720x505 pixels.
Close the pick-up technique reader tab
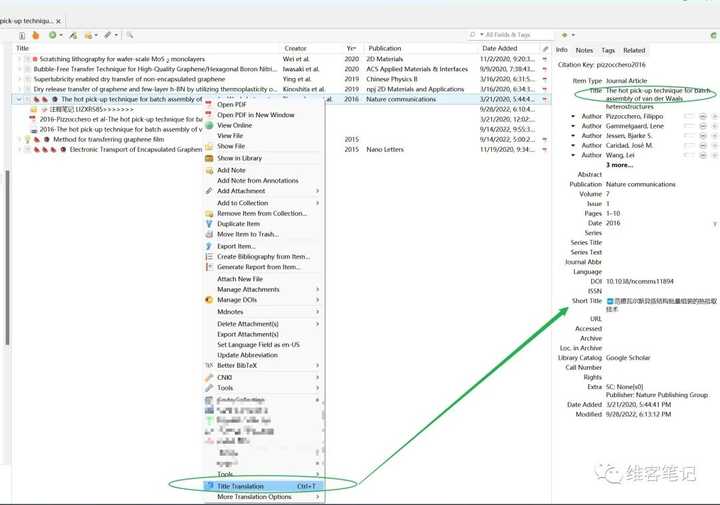[x=58, y=21]
